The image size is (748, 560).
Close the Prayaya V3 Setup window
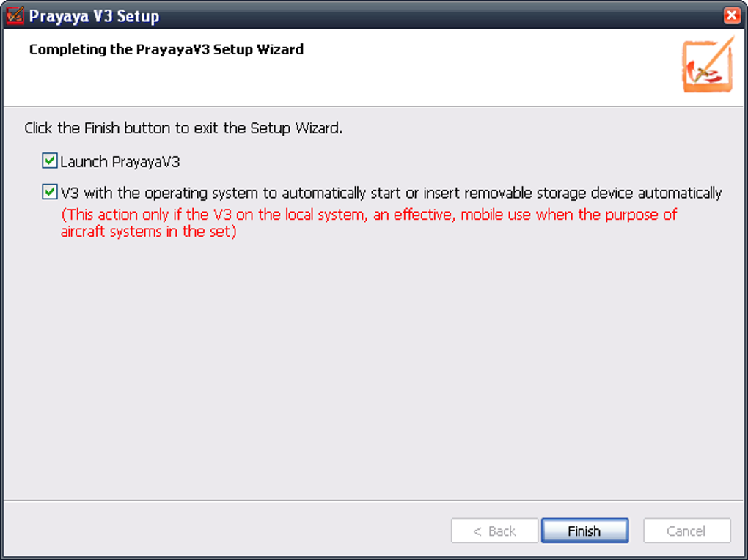click(x=730, y=15)
